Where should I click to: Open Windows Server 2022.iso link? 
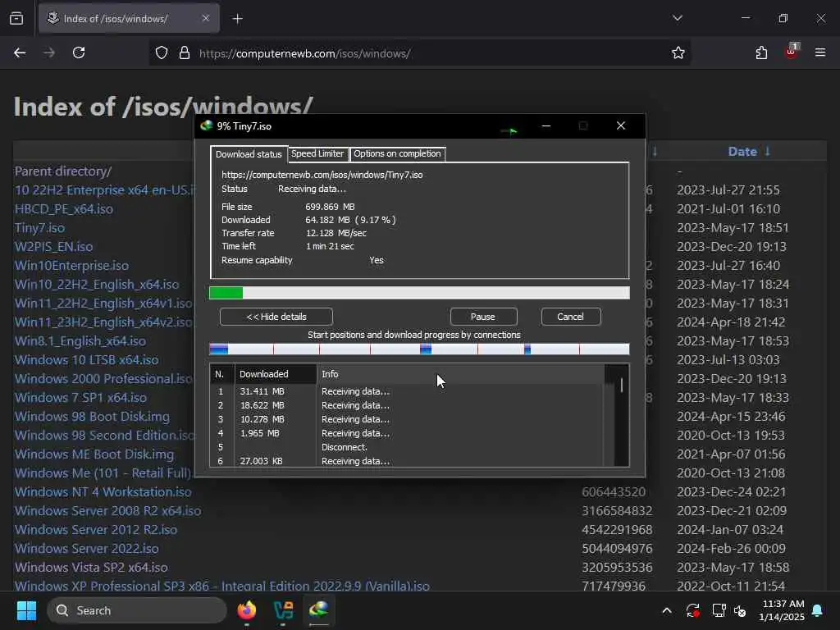click(x=87, y=549)
